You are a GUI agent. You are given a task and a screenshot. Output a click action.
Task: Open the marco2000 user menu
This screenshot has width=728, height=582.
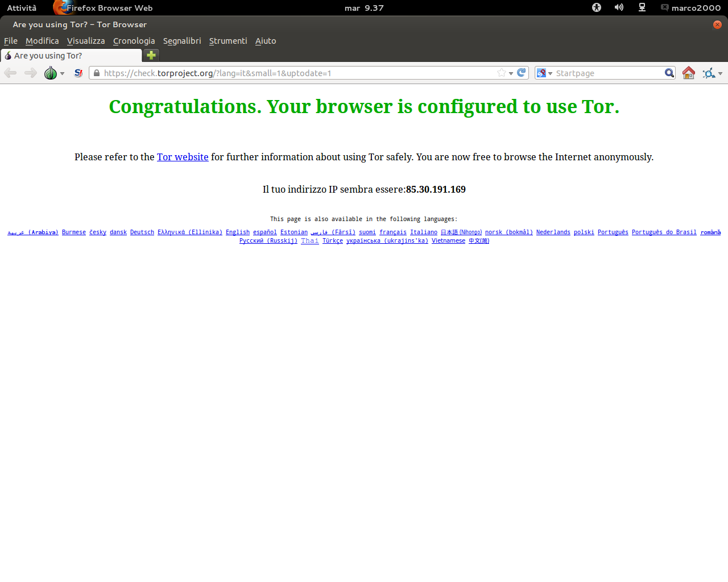pos(690,8)
